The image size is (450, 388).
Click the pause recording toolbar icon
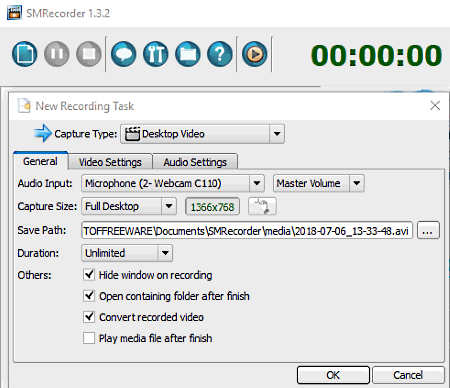point(57,54)
